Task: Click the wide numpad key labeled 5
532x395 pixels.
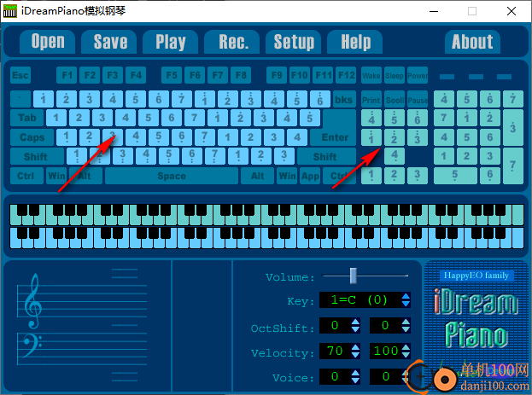Action: point(455,176)
